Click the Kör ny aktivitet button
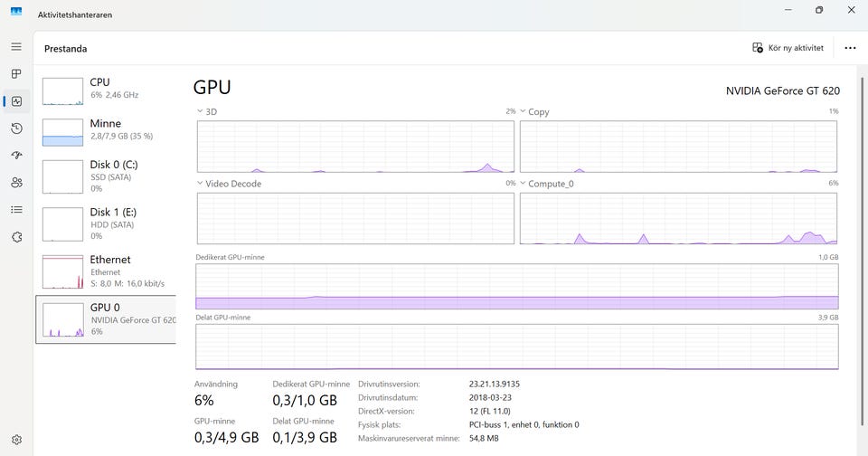This screenshot has width=868, height=456. pos(788,48)
